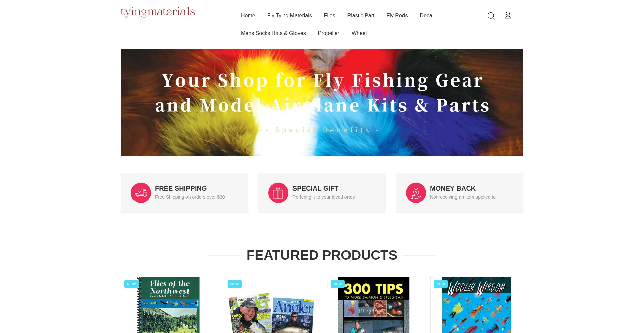The image size is (644, 333).
Task: Open Mens Socks Hats & Gloves
Action: click(273, 33)
